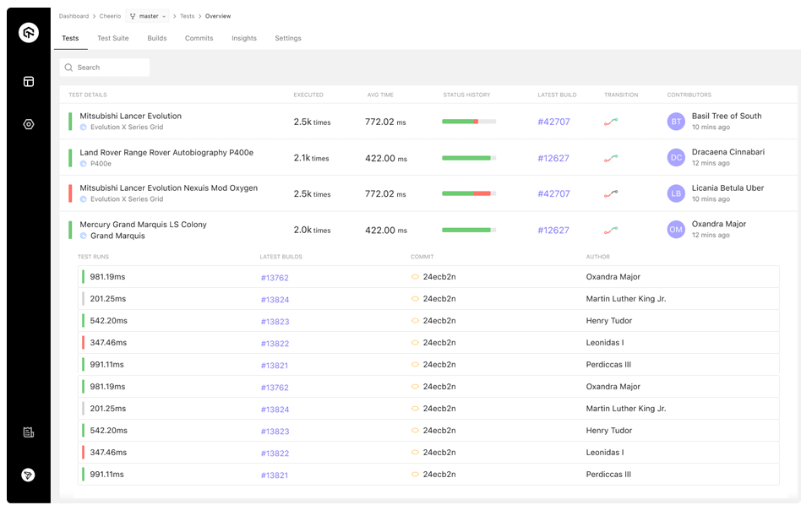Select the dashboard panel icon in sidebar
This screenshot has width=812, height=516.
click(28, 81)
